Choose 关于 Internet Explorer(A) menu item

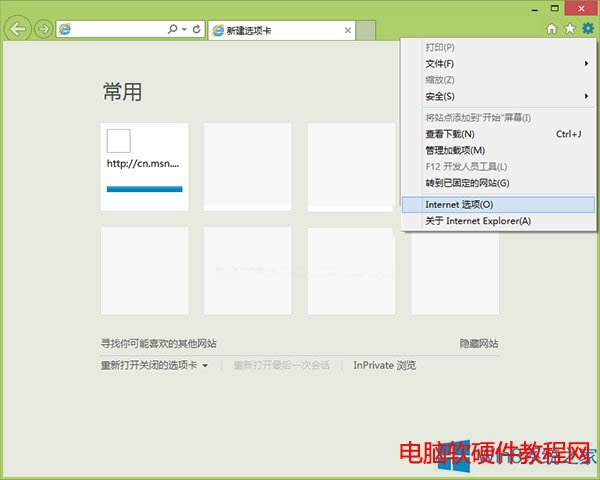[478, 221]
